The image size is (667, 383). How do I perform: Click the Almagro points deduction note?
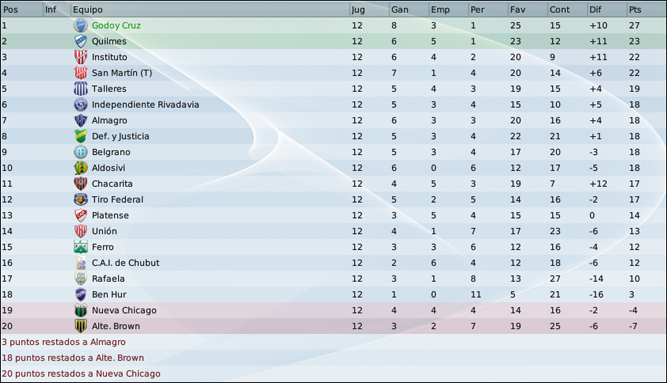[x=64, y=342]
